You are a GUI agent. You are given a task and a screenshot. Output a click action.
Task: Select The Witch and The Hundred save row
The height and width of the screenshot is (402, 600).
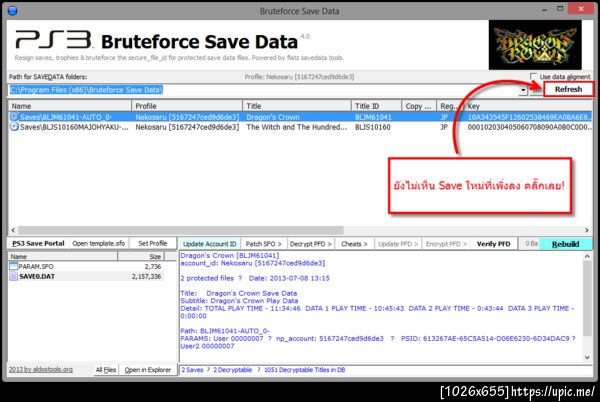point(300,127)
